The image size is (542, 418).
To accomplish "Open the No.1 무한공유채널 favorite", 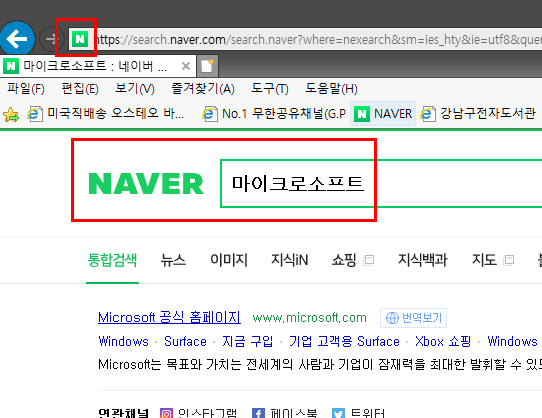I will coord(274,113).
